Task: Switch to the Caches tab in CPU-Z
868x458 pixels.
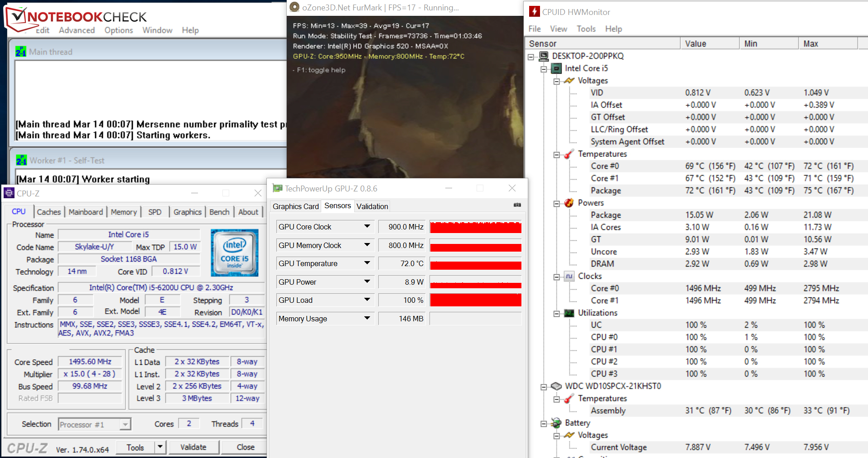Action: [x=49, y=212]
